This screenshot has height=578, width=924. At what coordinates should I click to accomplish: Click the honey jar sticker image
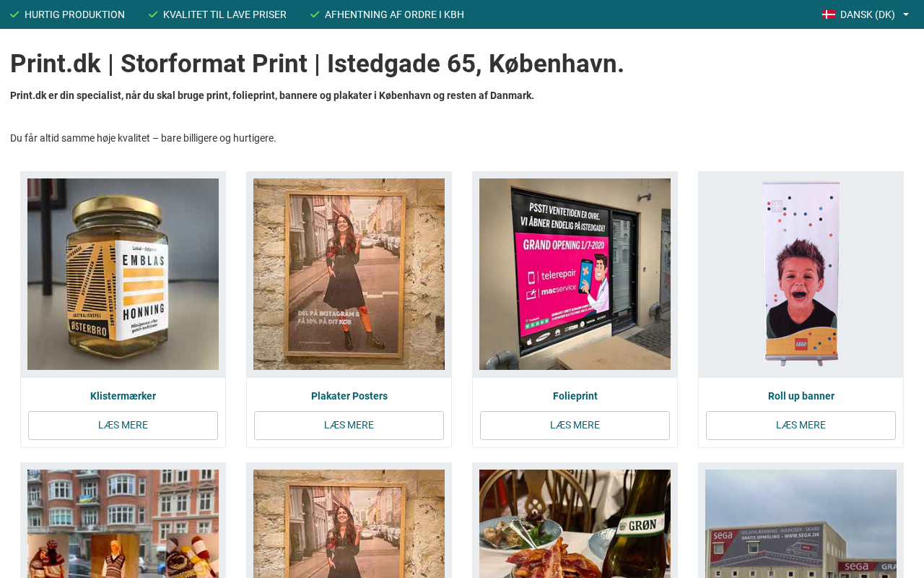coord(123,275)
